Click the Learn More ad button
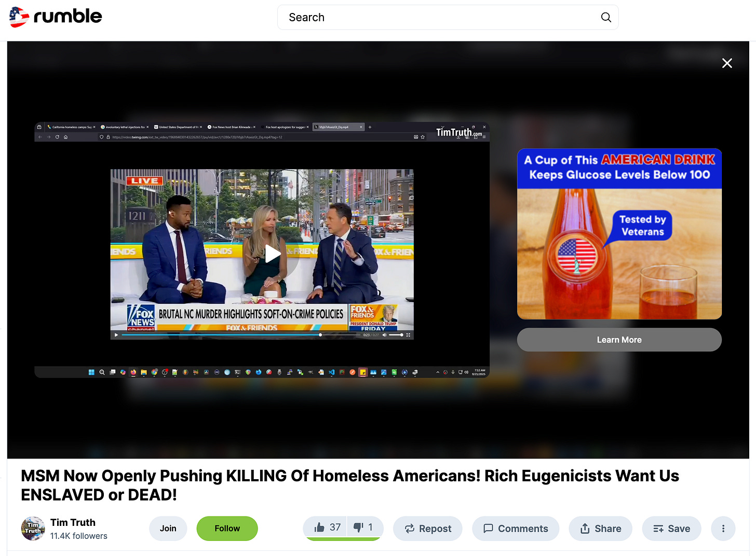Viewport: 756px width, 556px height. click(x=619, y=340)
